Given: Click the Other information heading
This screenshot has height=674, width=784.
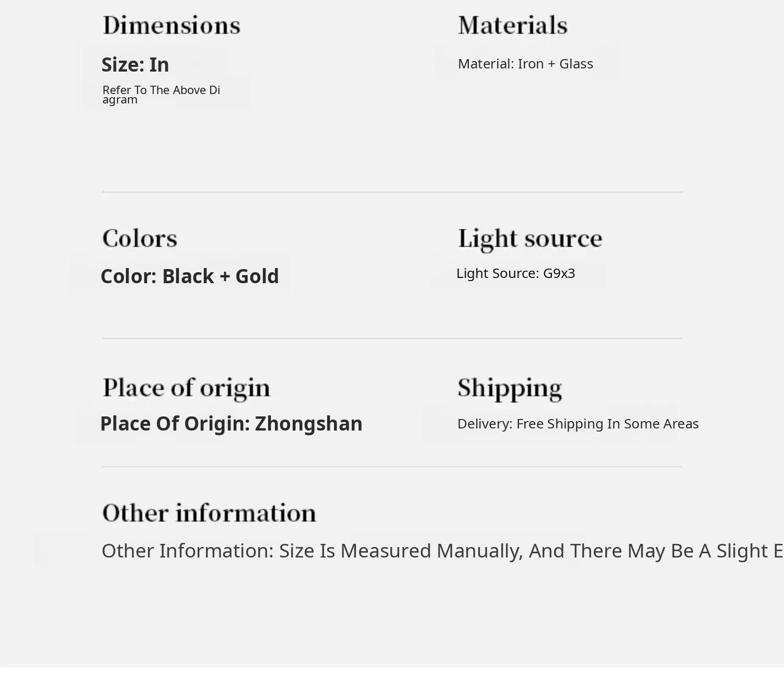Looking at the screenshot, I should coord(209,513).
